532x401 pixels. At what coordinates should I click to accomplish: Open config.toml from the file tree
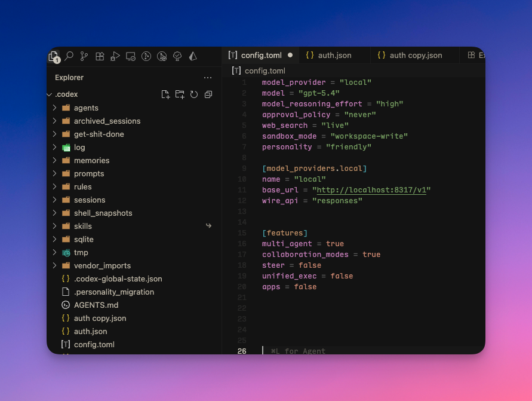[94, 345]
